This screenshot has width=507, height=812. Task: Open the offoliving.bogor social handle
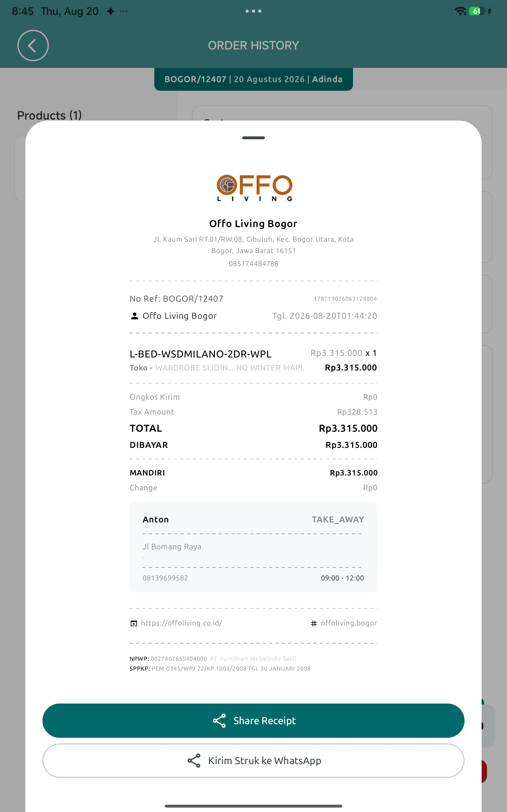point(349,623)
